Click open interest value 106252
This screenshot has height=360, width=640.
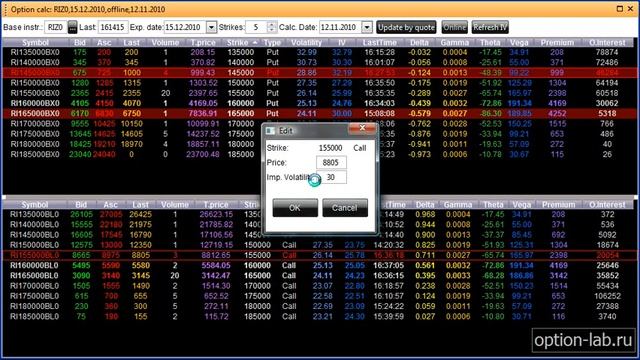tap(607, 296)
